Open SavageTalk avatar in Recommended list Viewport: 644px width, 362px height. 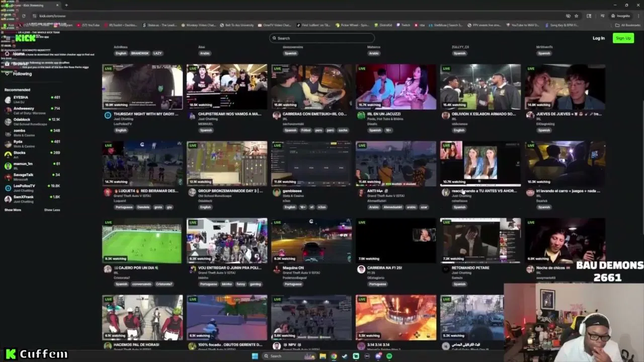(x=8, y=176)
